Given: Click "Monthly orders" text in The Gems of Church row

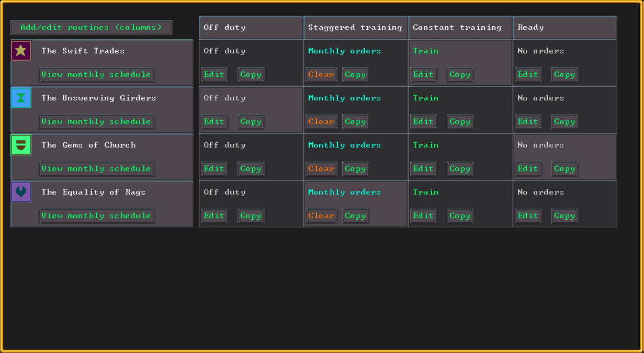Looking at the screenshot, I should tap(345, 145).
